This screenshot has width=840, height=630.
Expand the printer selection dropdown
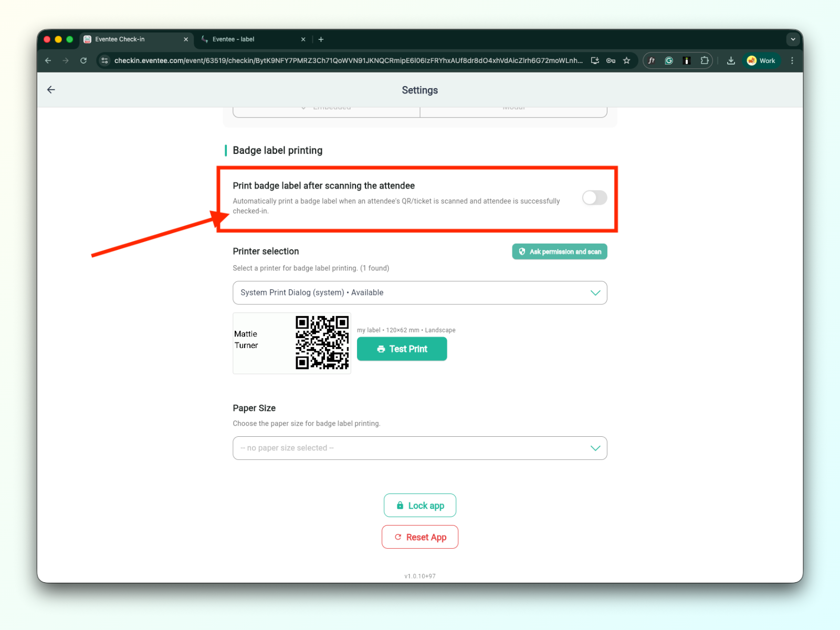pos(420,293)
